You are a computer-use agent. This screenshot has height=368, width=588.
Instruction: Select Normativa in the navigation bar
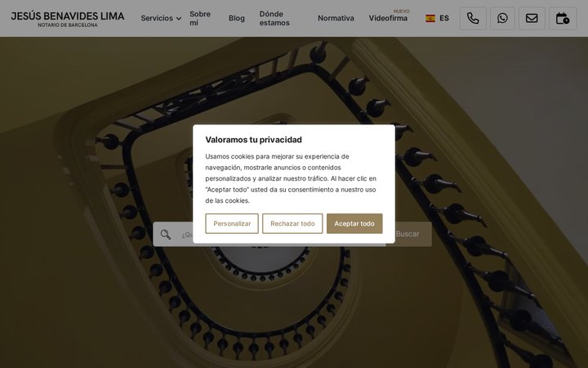pyautogui.click(x=336, y=18)
